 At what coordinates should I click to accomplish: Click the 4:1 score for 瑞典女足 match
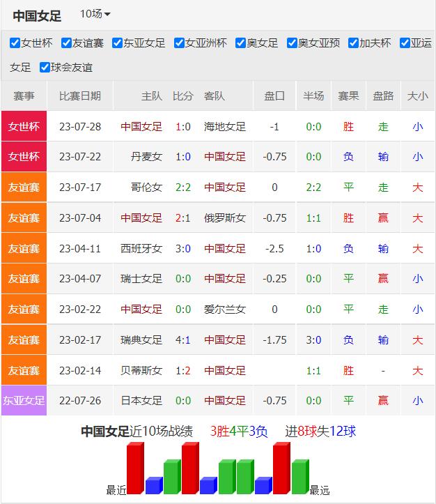(183, 339)
